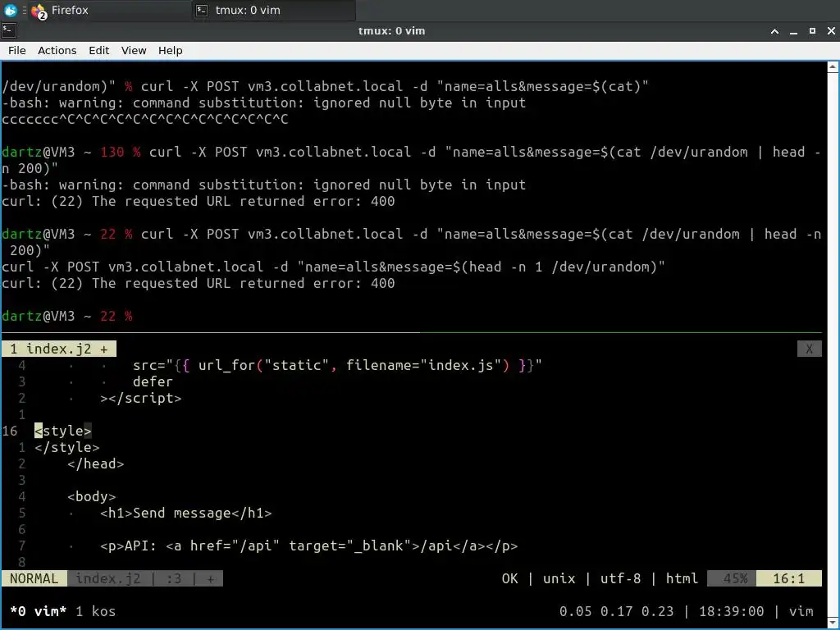Image resolution: width=840 pixels, height=630 pixels.
Task: Click the load average '0.05 0.17 0.23'
Action: click(x=616, y=611)
